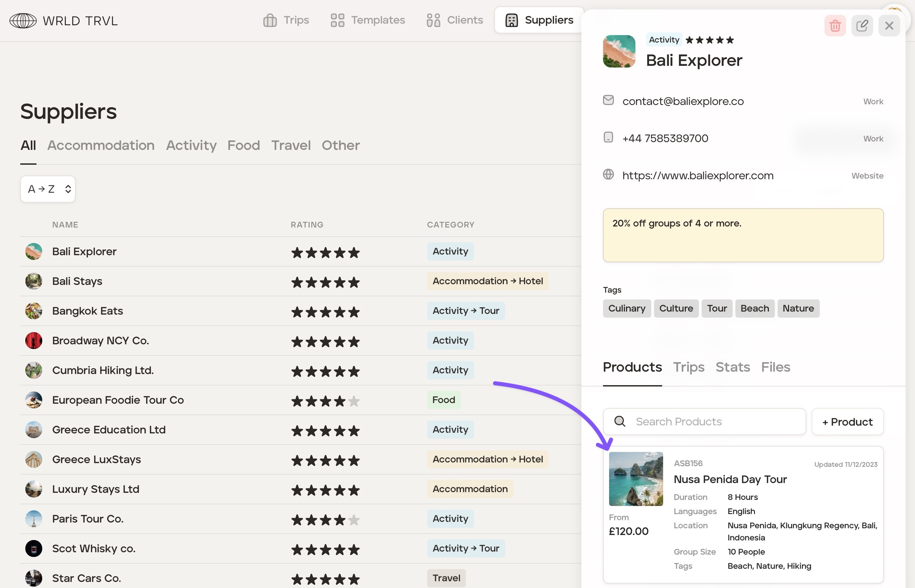Open the Trips navigation item
This screenshot has height=588, width=915.
click(286, 20)
